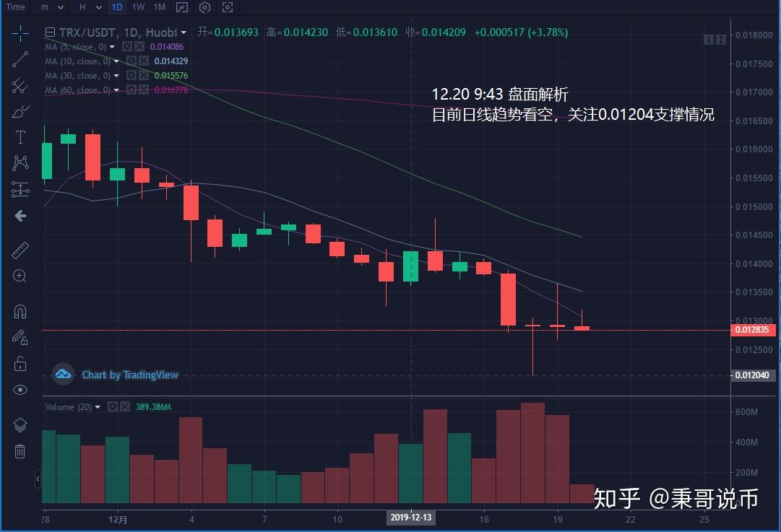Select the 1D interval tab

(x=116, y=7)
